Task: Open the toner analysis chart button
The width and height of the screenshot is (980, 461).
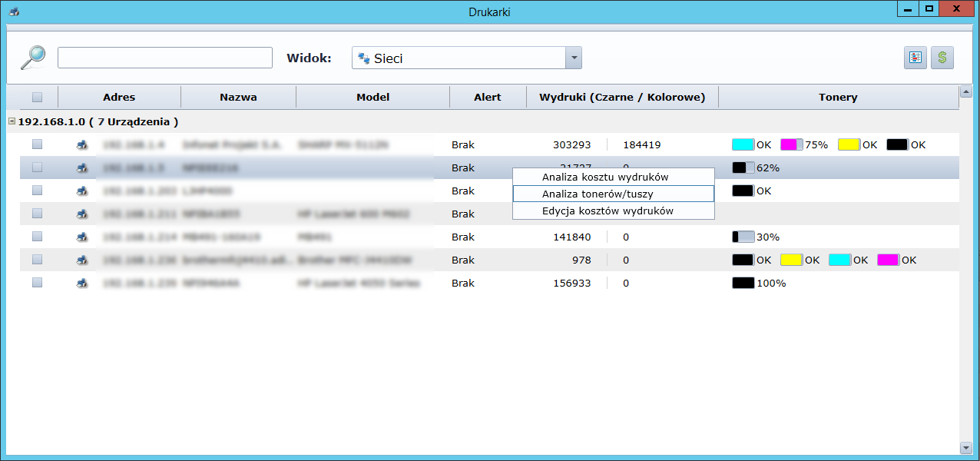Action: coord(915,58)
